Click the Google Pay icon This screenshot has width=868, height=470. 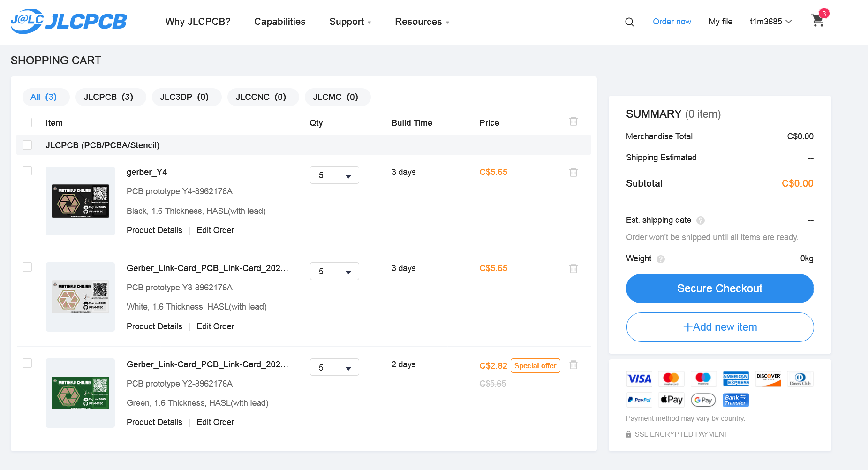pos(703,400)
